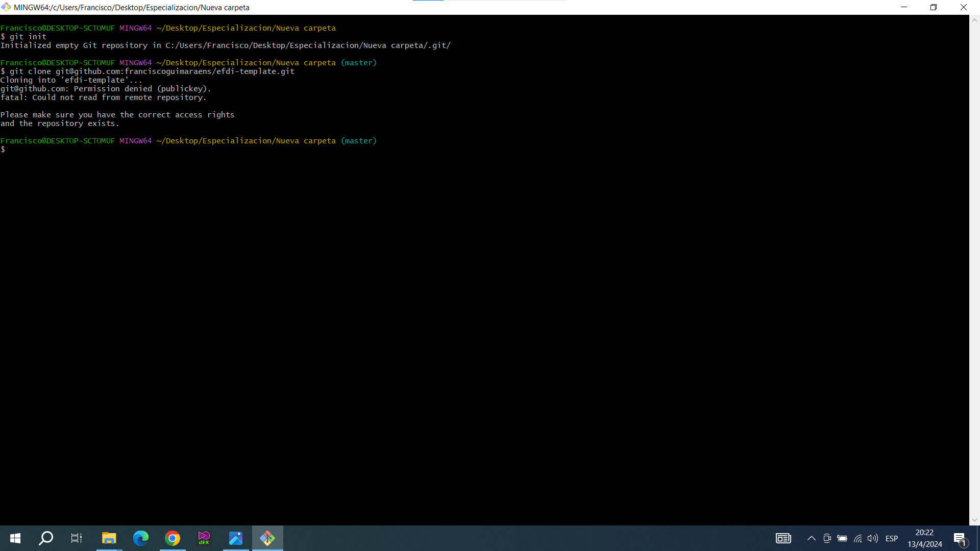Image resolution: width=980 pixels, height=551 pixels.
Task: Click the terminal scrollbar up arrow
Action: tap(974, 20)
